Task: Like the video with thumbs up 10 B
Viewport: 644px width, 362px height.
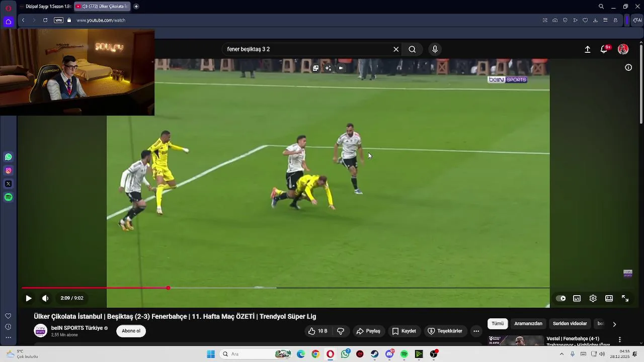Action: (x=317, y=331)
